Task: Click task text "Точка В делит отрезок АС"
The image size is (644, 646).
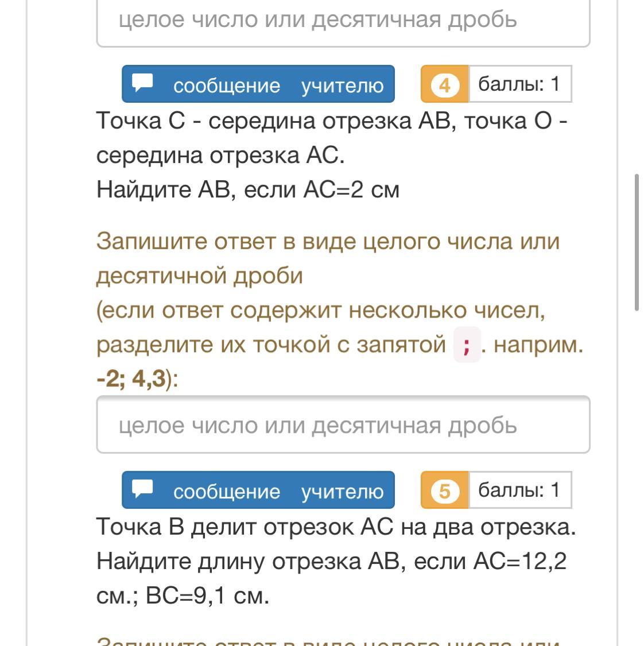Action: coord(335,527)
